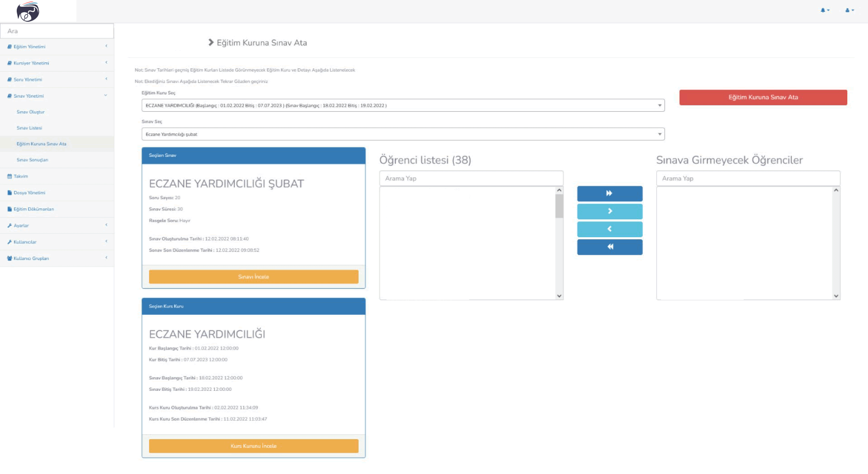Click the notification bell icon
This screenshot has height=474, width=868.
[x=824, y=10]
